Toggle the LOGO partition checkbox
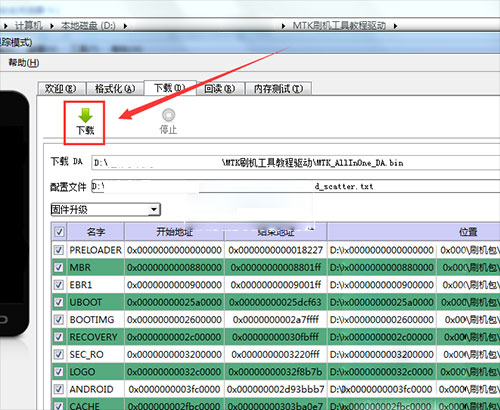Image resolution: width=500 pixels, height=410 pixels. [59, 371]
